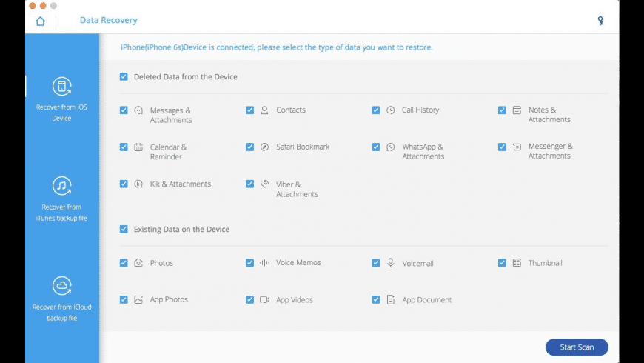Viewport: 644px width, 363px height.
Task: Uncheck Existing Data on the Device
Action: (x=124, y=230)
